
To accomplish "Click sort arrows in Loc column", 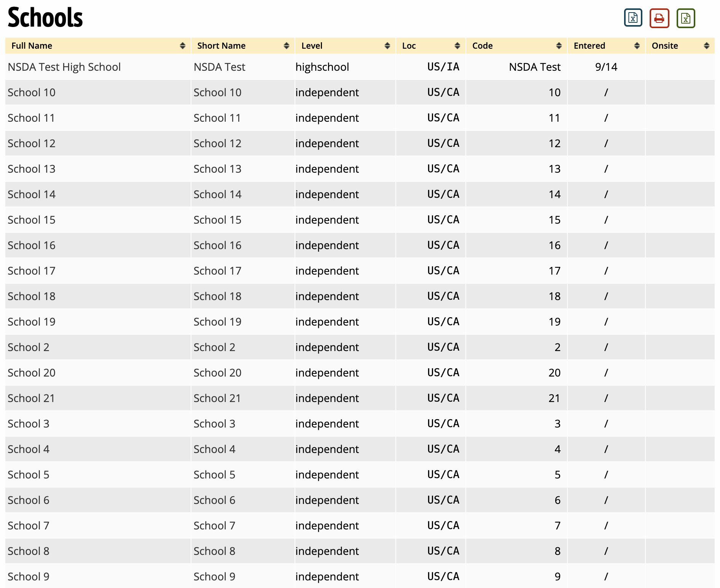I will point(457,46).
